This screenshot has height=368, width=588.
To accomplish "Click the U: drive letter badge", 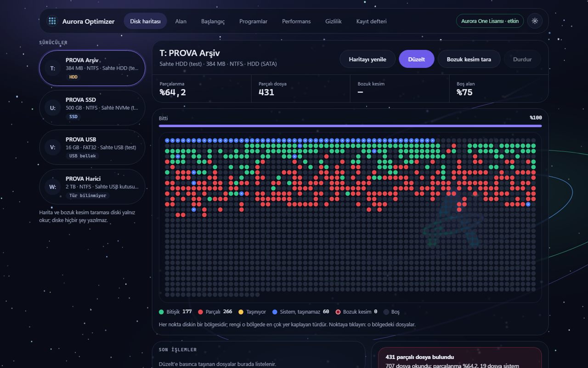I will click(x=53, y=108).
